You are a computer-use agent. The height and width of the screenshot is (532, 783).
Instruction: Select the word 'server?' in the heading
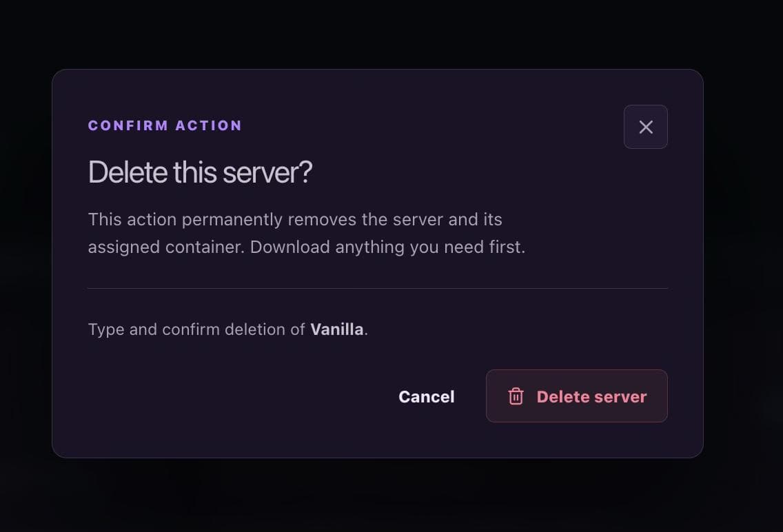[x=267, y=172]
